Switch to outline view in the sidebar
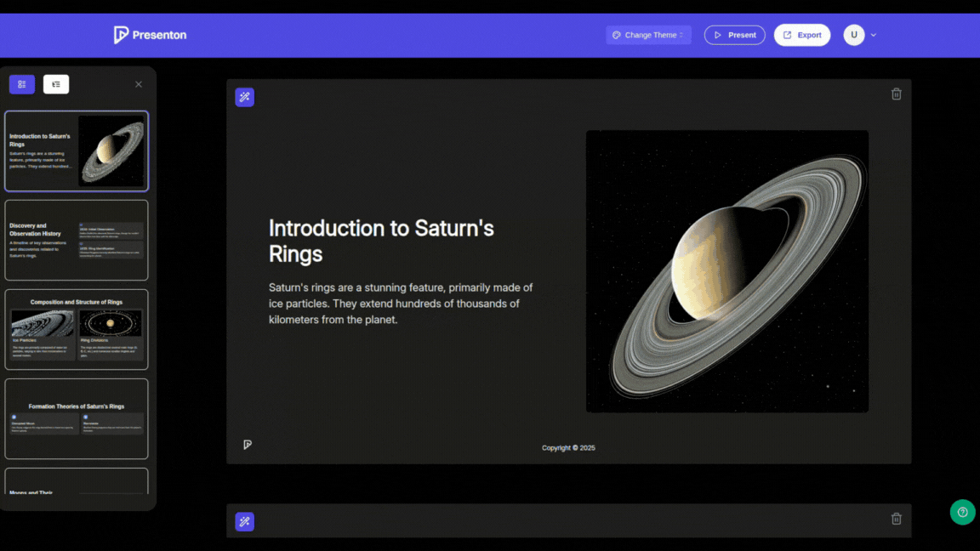Viewport: 980px width, 551px height. 55,83
